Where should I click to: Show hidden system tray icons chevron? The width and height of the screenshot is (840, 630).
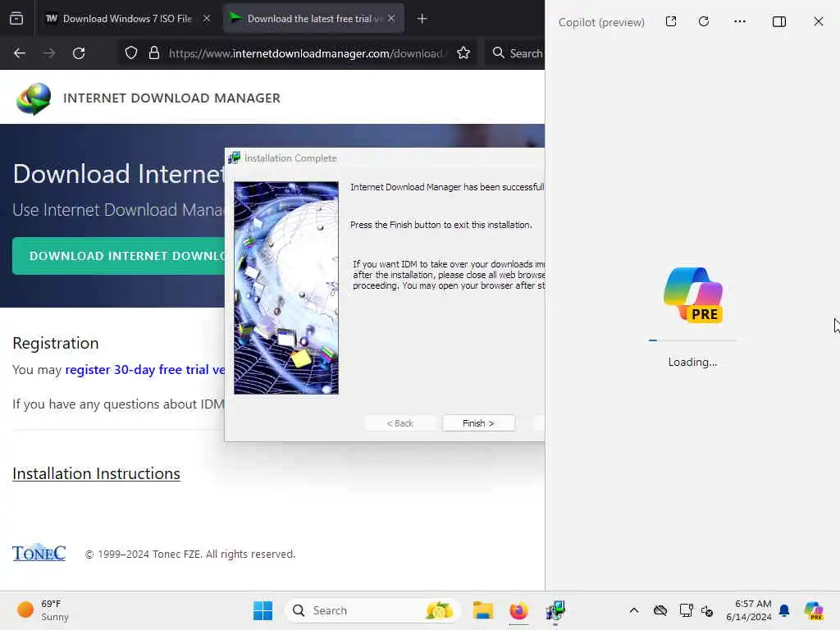click(634, 610)
